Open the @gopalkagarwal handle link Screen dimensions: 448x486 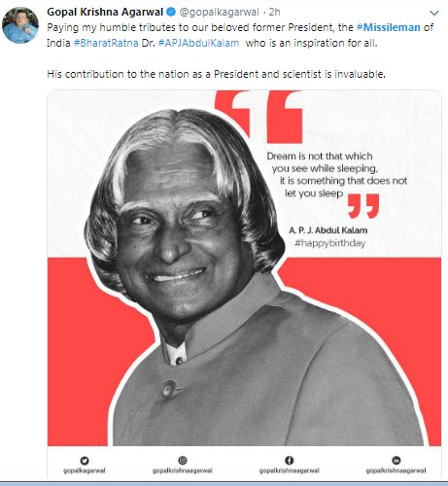click(219, 13)
